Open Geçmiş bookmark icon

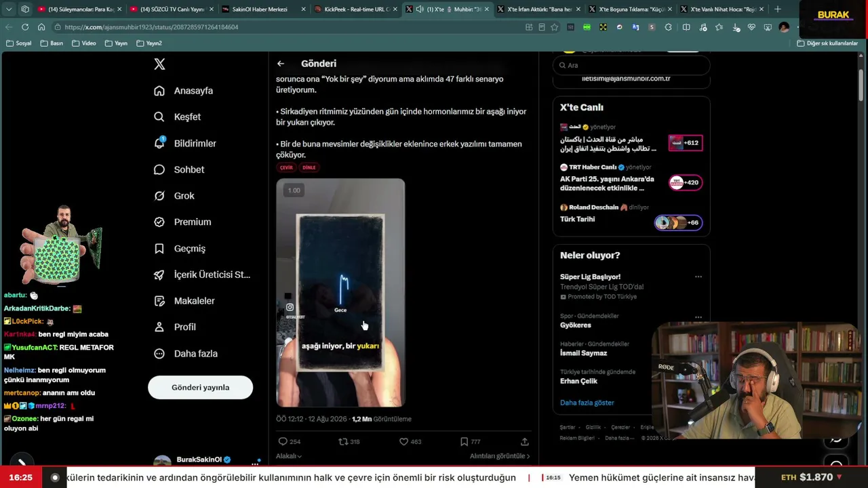tap(159, 249)
